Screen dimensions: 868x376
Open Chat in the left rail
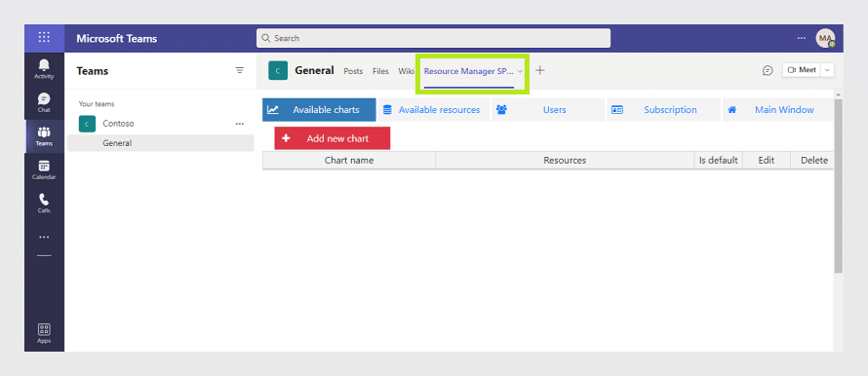point(44,103)
